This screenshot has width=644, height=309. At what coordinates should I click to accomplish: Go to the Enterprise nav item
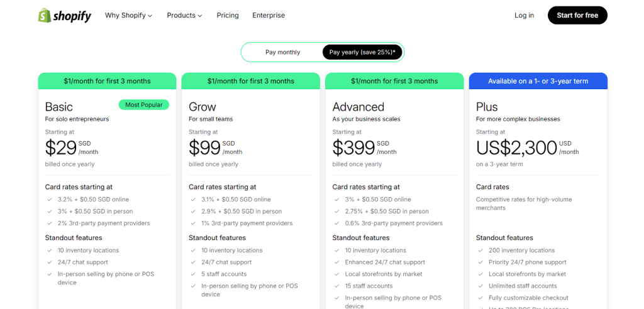[x=269, y=16]
